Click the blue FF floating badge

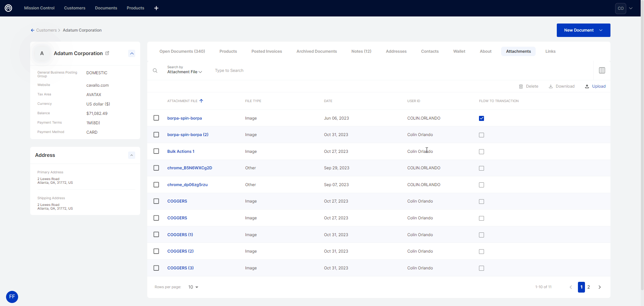[x=12, y=297]
